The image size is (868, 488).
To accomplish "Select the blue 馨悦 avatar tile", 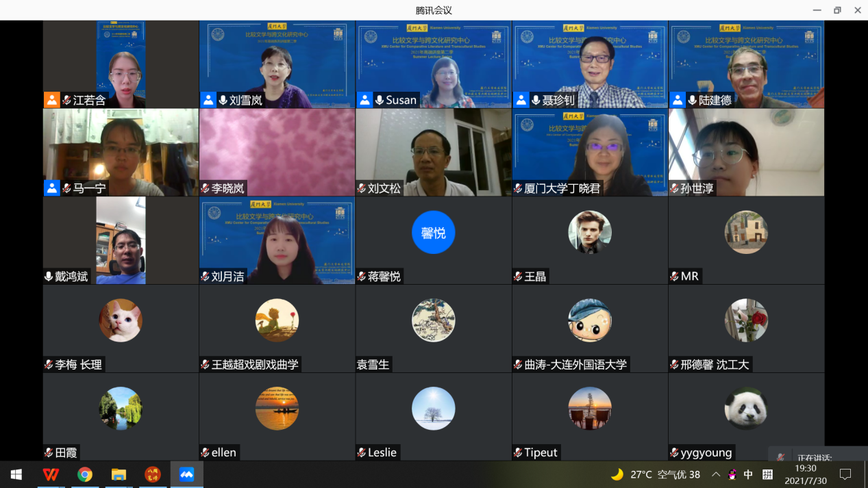I will [x=433, y=233].
